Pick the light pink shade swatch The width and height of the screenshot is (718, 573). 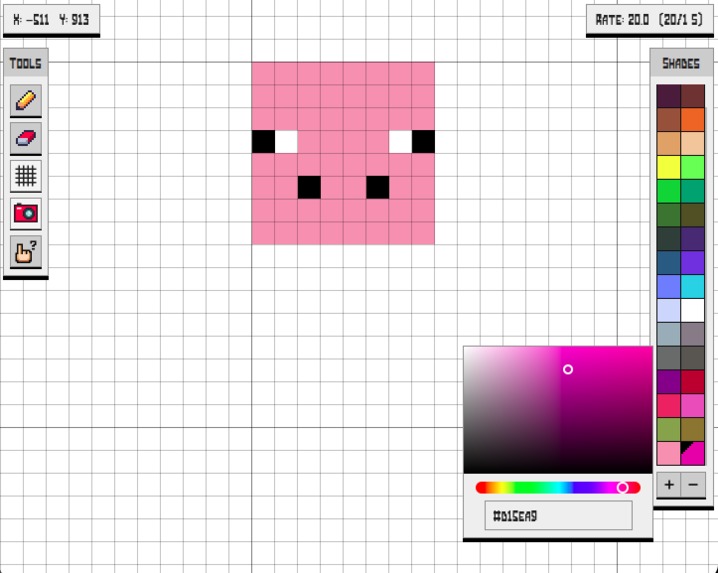point(669,453)
